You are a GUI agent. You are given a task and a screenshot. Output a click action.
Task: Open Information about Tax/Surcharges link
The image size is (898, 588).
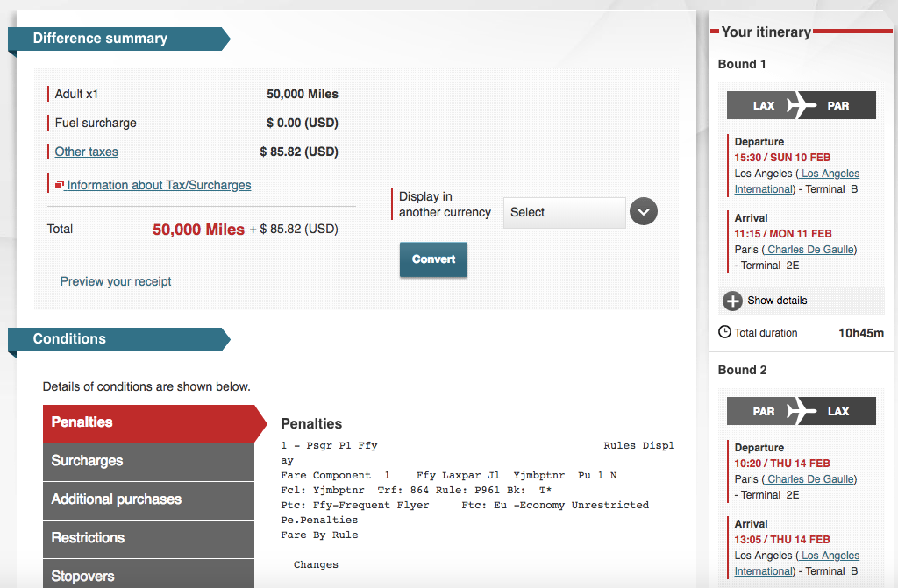tap(159, 185)
